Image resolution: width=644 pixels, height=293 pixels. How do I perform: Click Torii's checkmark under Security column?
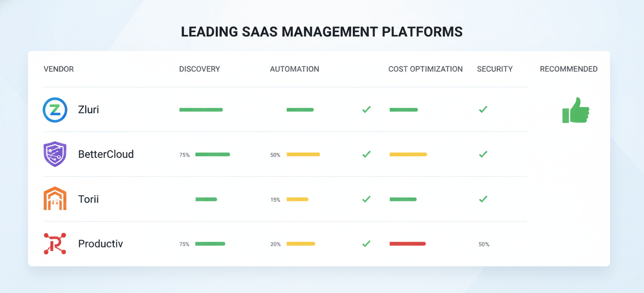pos(483,199)
